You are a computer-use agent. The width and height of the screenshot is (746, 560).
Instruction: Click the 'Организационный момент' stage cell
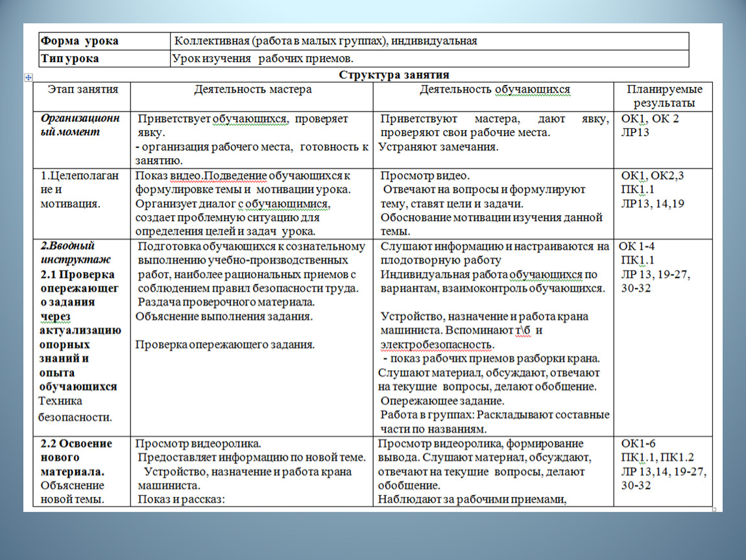tap(82, 140)
